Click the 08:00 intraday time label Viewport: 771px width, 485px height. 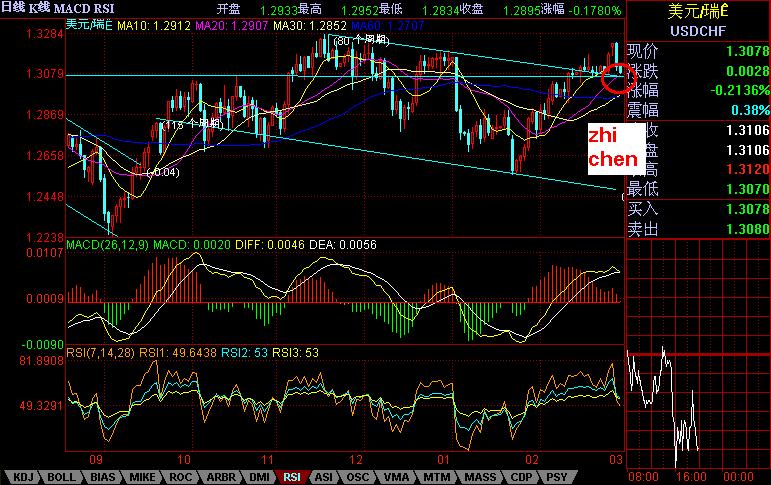[x=643, y=477]
